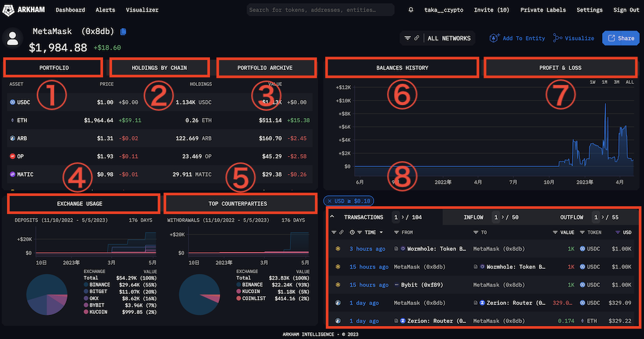Select the 1W chart range
This screenshot has width=644, height=339.
pos(593,82)
